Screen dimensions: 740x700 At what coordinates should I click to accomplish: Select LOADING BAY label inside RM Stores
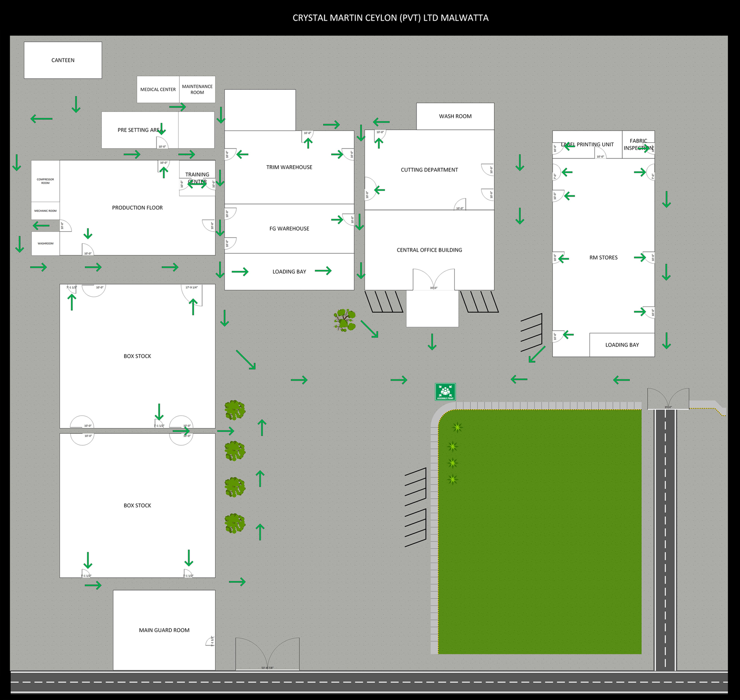click(622, 345)
